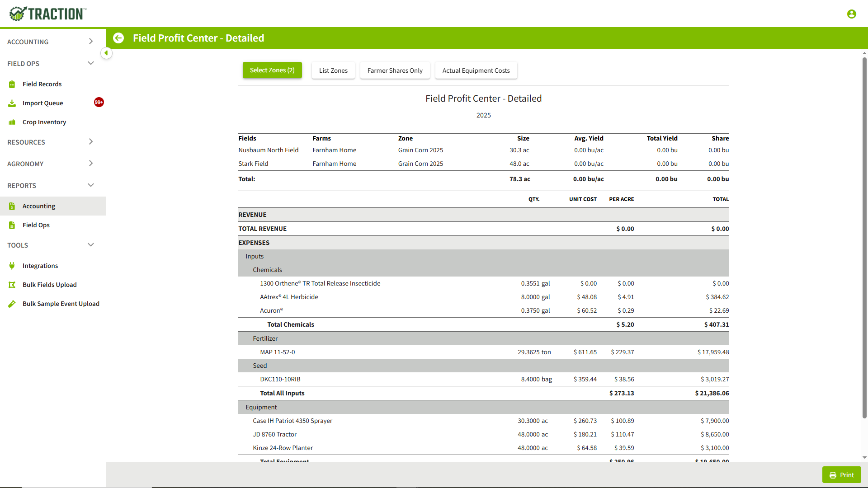Collapse the sidebar with the arrow handle
This screenshot has height=488, width=868.
point(106,53)
